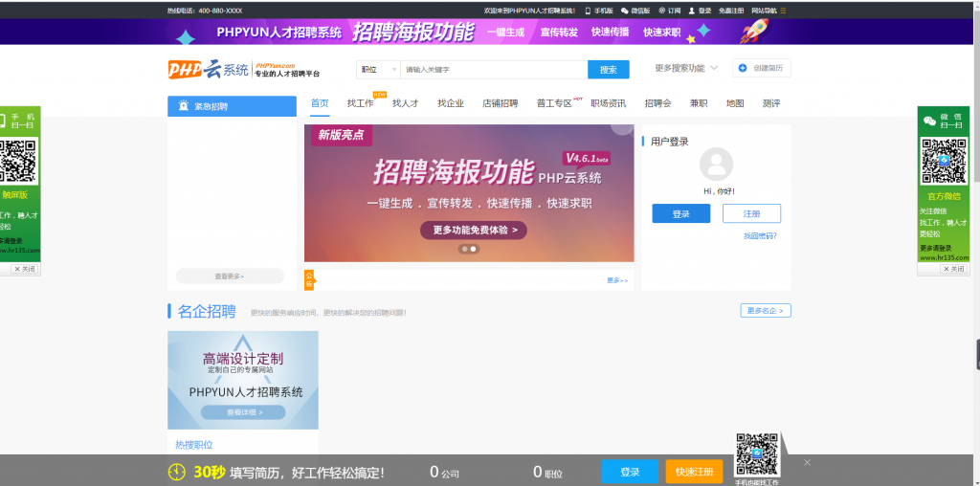Click 查看详细 > on the design card
The height and width of the screenshot is (486, 980).
(x=243, y=412)
